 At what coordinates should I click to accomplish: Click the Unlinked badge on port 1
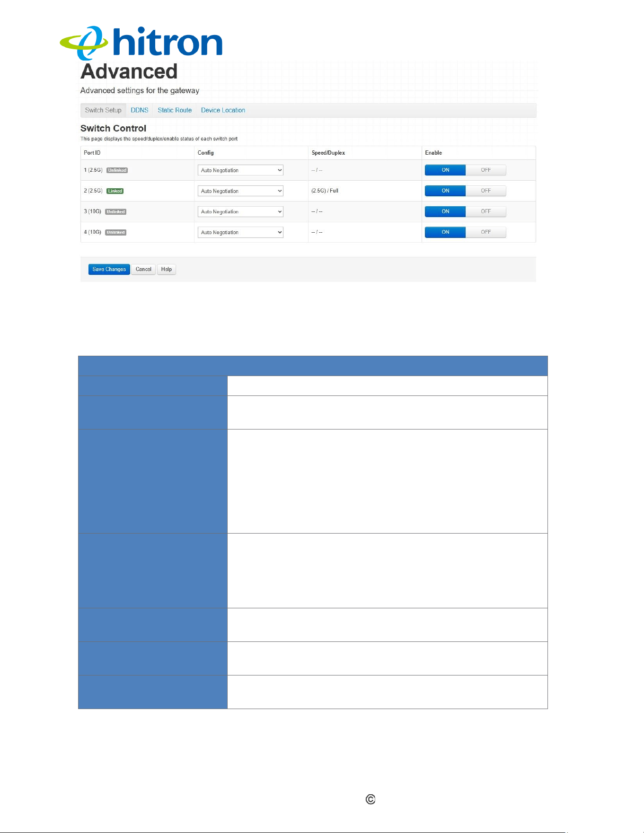coord(117,170)
